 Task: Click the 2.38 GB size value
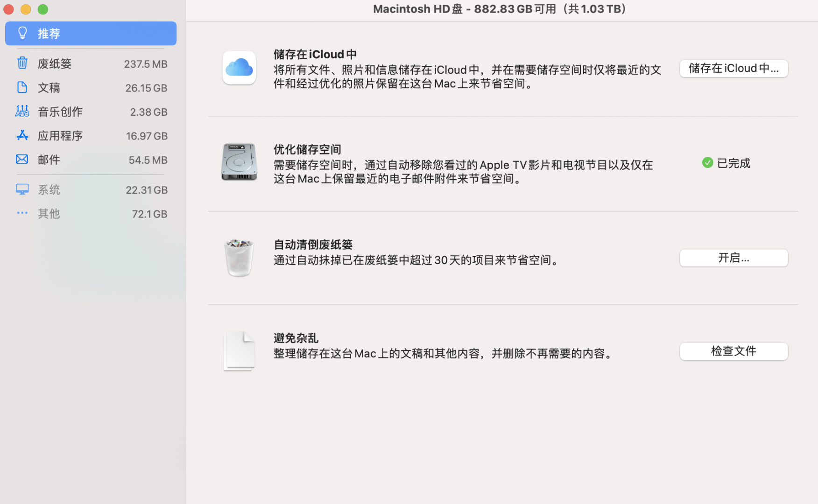[148, 112]
